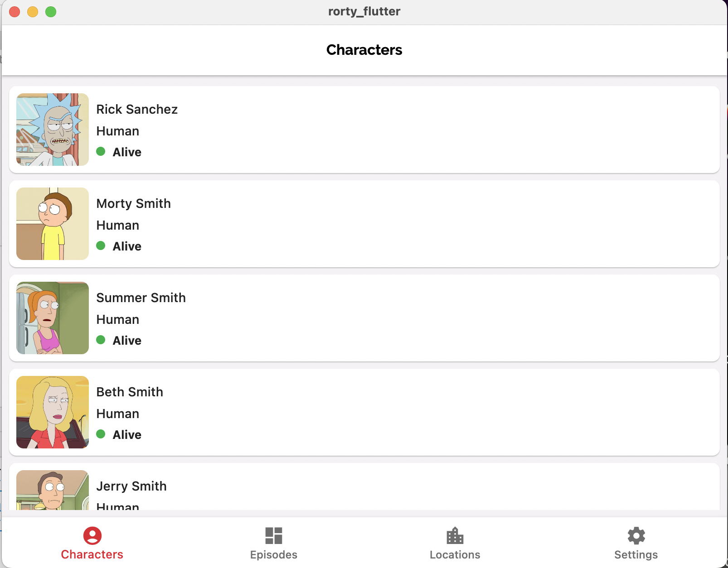Click the Rick Sanchez name text
The width and height of the screenshot is (728, 568).
point(137,109)
